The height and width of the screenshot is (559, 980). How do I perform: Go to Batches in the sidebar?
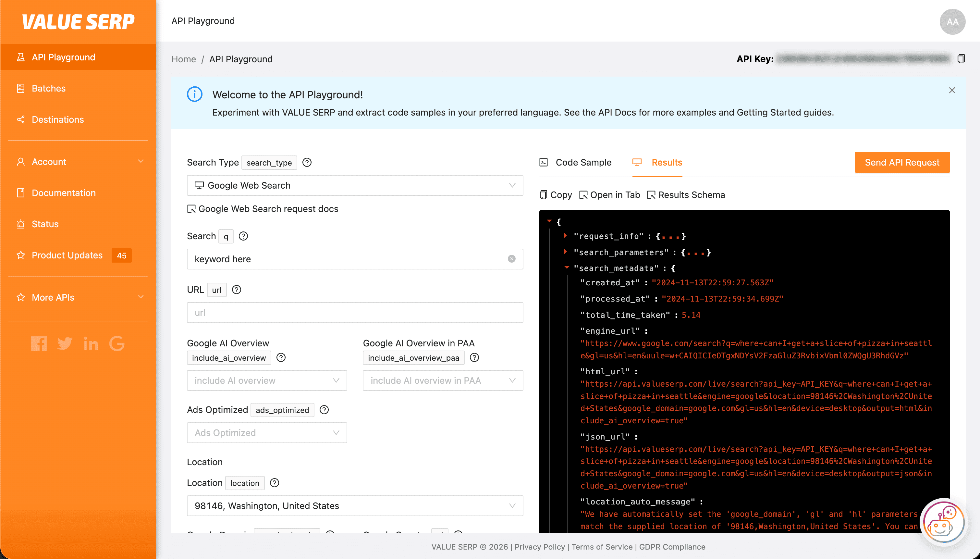pos(78,88)
